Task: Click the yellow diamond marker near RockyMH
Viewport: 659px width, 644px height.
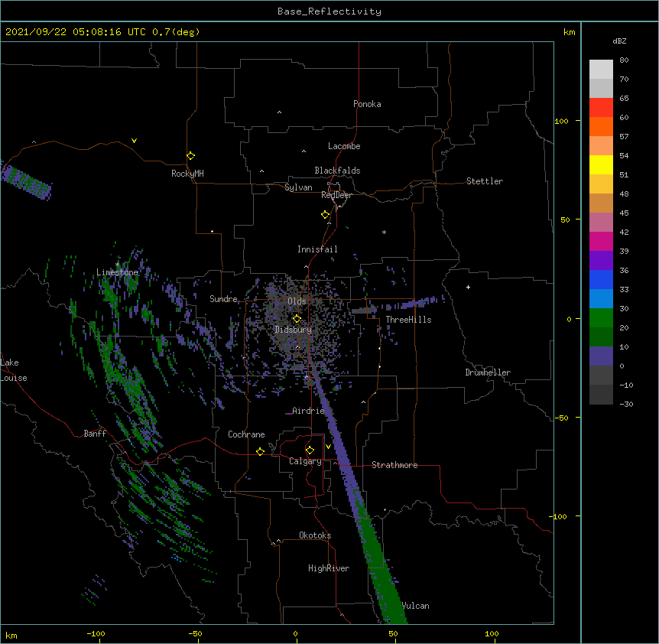Action: coord(190,156)
